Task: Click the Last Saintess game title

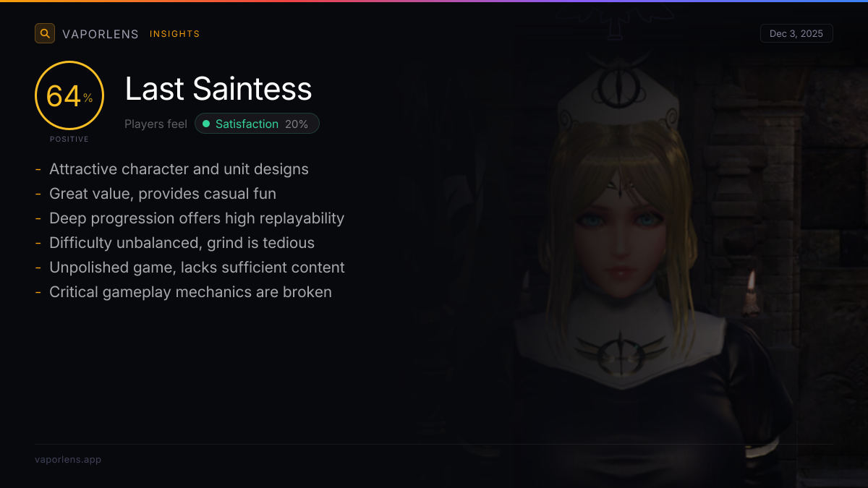Action: (x=218, y=89)
